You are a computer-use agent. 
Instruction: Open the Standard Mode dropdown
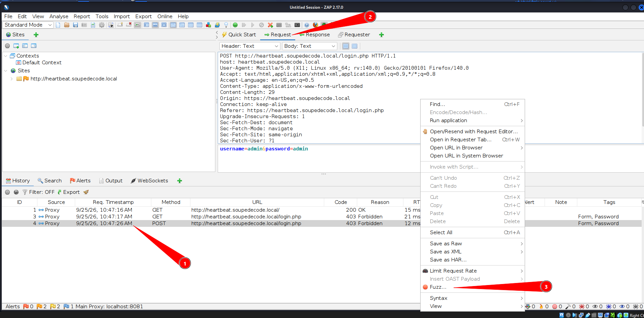tap(28, 25)
